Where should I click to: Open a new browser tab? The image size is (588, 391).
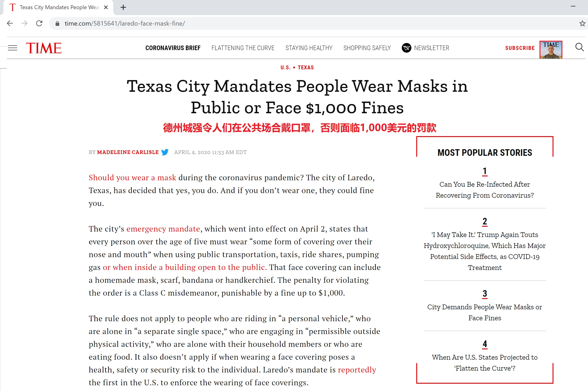(x=123, y=8)
